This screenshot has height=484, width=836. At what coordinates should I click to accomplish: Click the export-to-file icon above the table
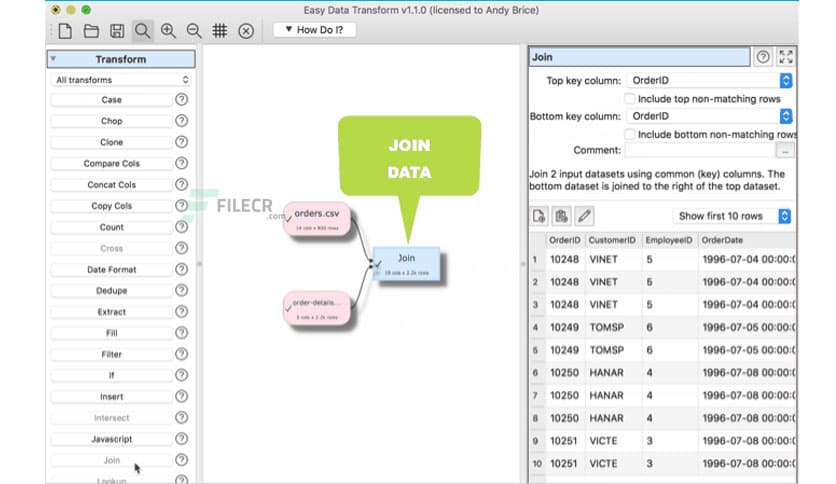pos(539,216)
